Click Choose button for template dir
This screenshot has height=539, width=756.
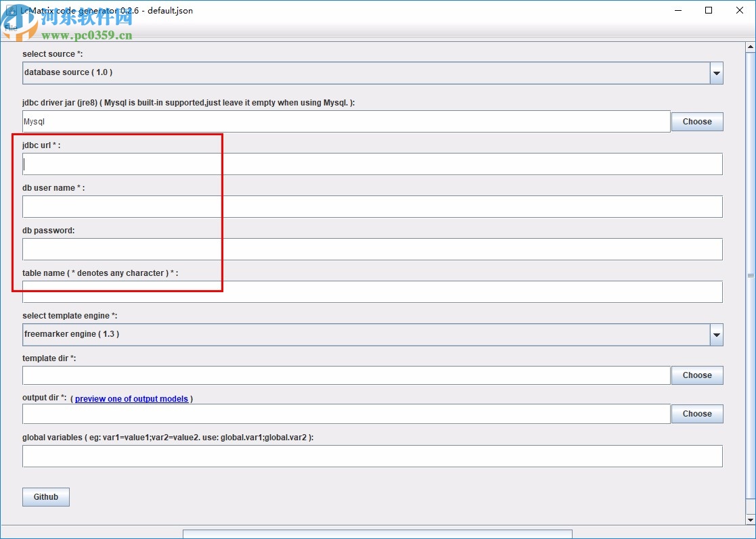[697, 375]
